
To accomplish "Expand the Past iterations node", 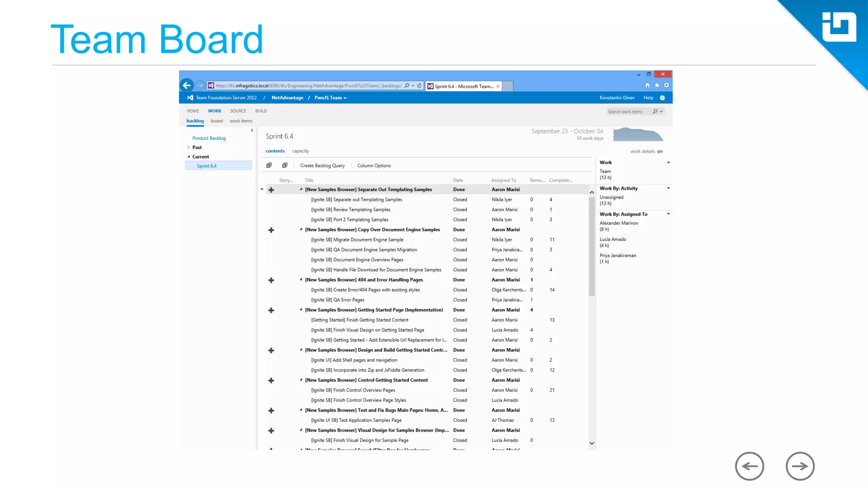I will pos(189,147).
